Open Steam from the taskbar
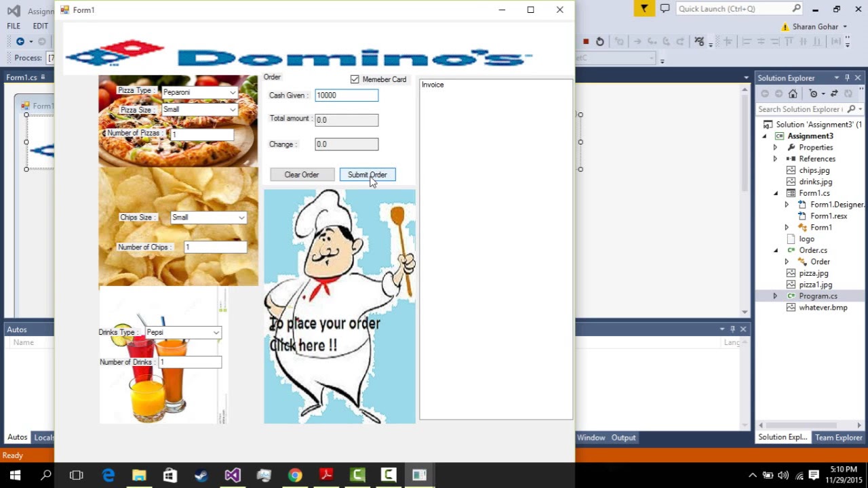 [x=201, y=475]
